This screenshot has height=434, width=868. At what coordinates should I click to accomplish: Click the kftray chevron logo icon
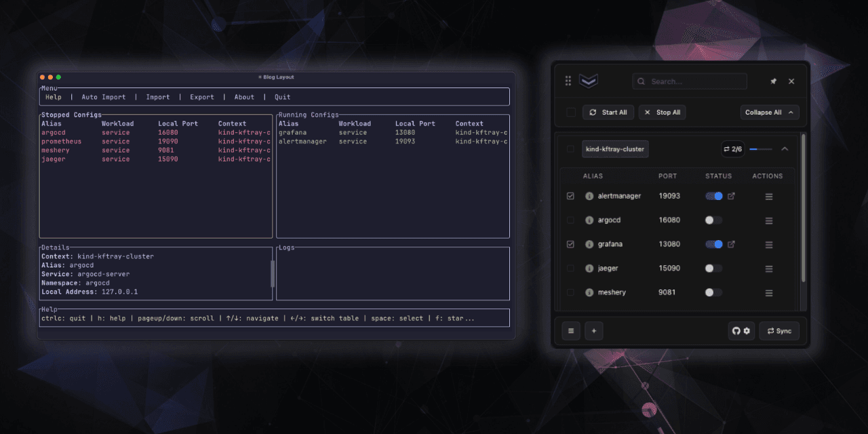pos(589,80)
